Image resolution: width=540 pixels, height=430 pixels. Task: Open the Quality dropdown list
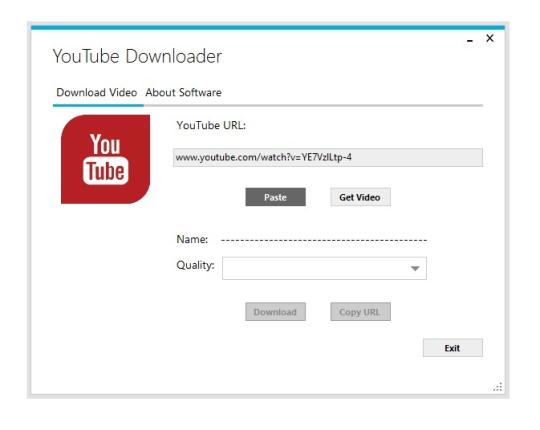[x=324, y=268]
